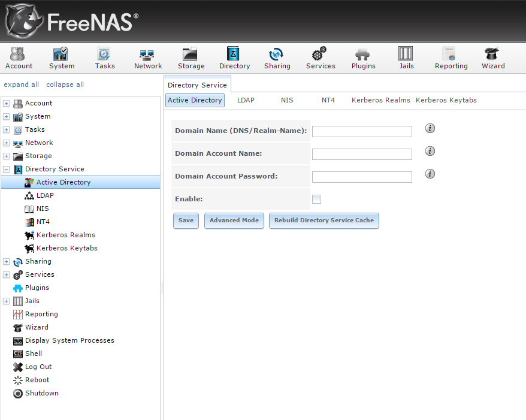The width and height of the screenshot is (526, 420).
Task: Switch to the Kerberos Realms sub-tab
Action: tap(381, 100)
